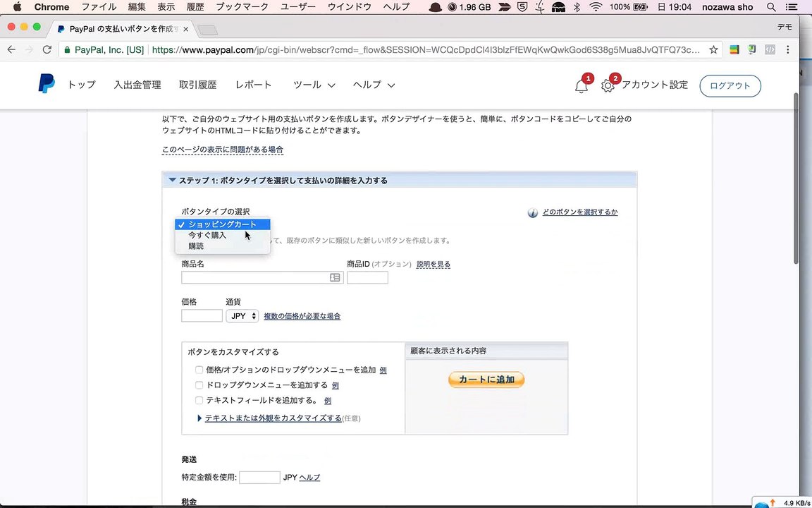Image resolution: width=812 pixels, height=508 pixels.
Task: Expand the ツール navigation menu
Action: [x=314, y=85]
